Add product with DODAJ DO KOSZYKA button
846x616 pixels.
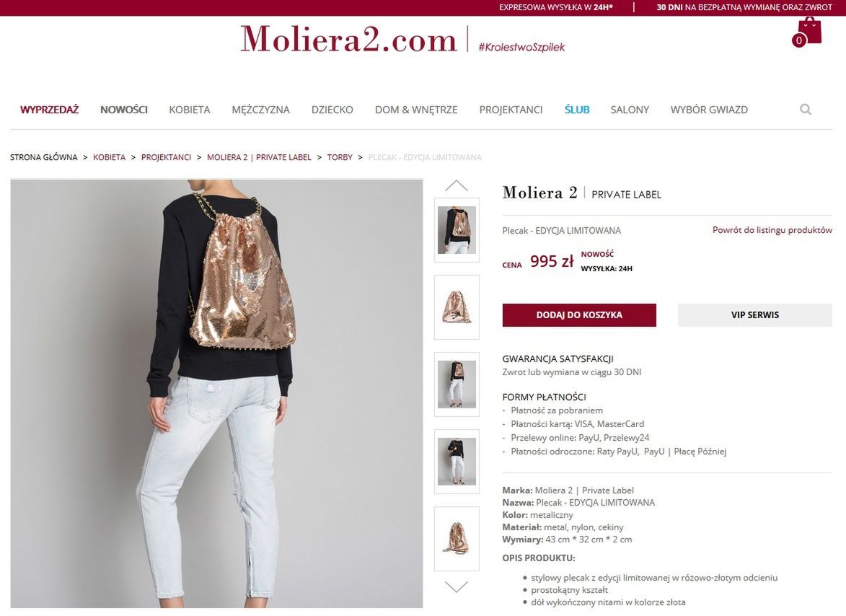coord(579,315)
